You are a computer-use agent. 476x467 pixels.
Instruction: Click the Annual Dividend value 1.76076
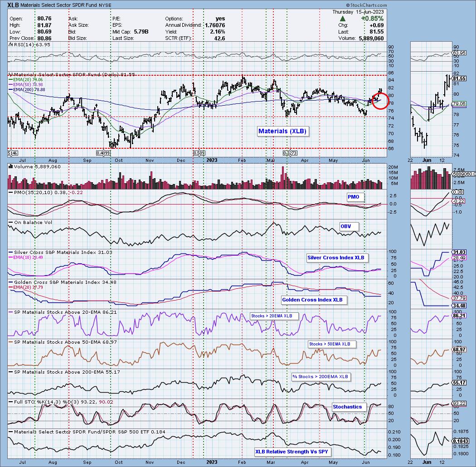[215, 25]
